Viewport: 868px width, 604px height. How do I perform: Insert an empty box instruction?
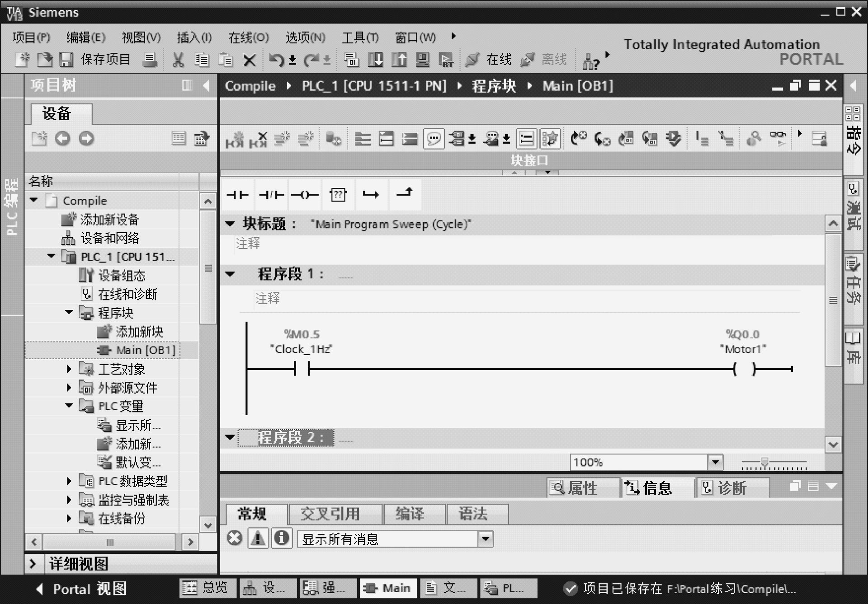(338, 195)
